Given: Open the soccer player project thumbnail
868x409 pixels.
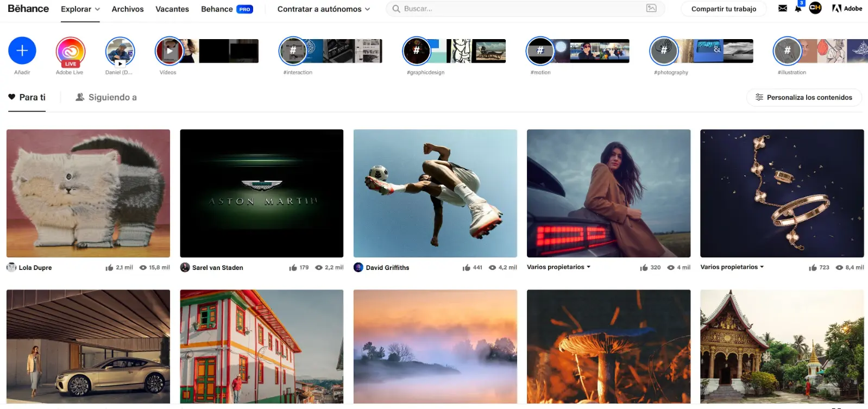Looking at the screenshot, I should click(435, 193).
